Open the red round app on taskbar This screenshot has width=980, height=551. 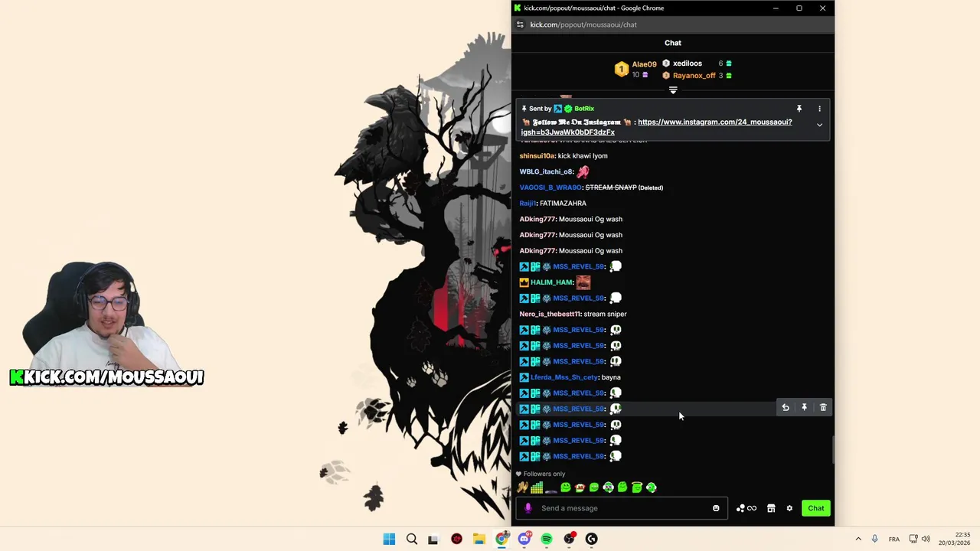pyautogui.click(x=457, y=539)
